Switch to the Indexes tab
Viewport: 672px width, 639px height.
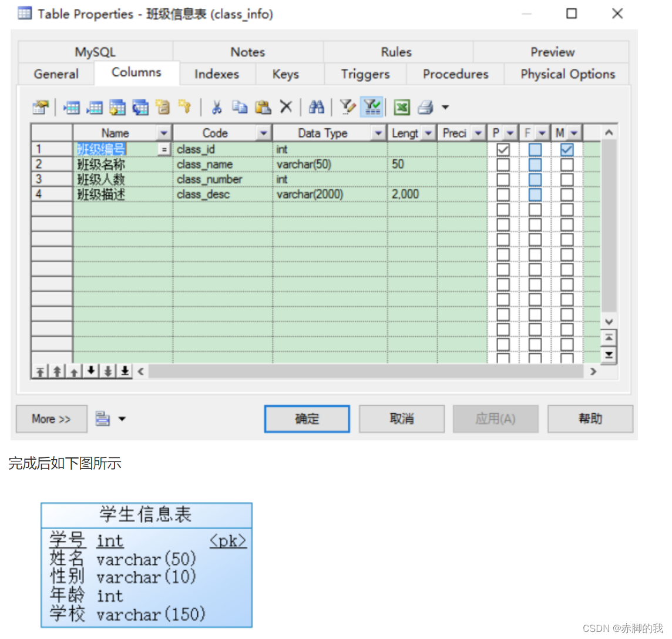[x=216, y=74]
